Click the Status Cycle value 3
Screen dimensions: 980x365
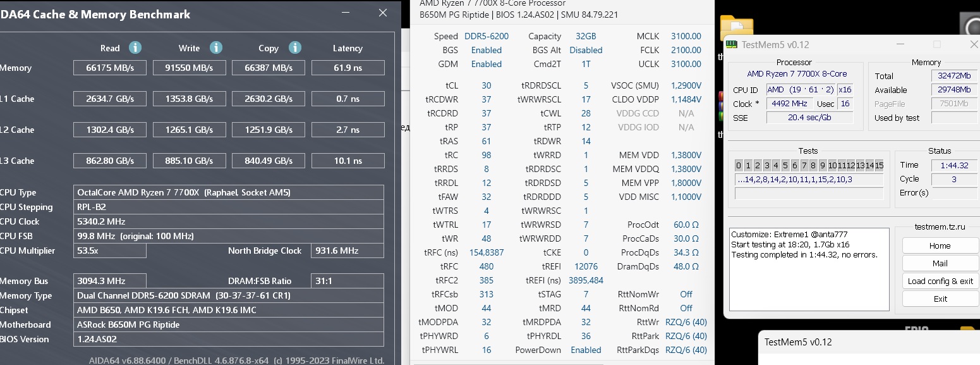[x=953, y=179]
